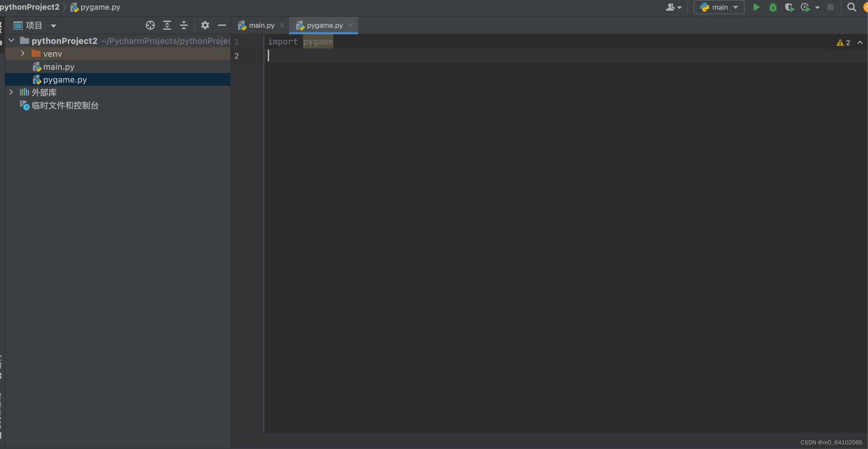
Task: Run with coverage shield icon
Action: 789,7
